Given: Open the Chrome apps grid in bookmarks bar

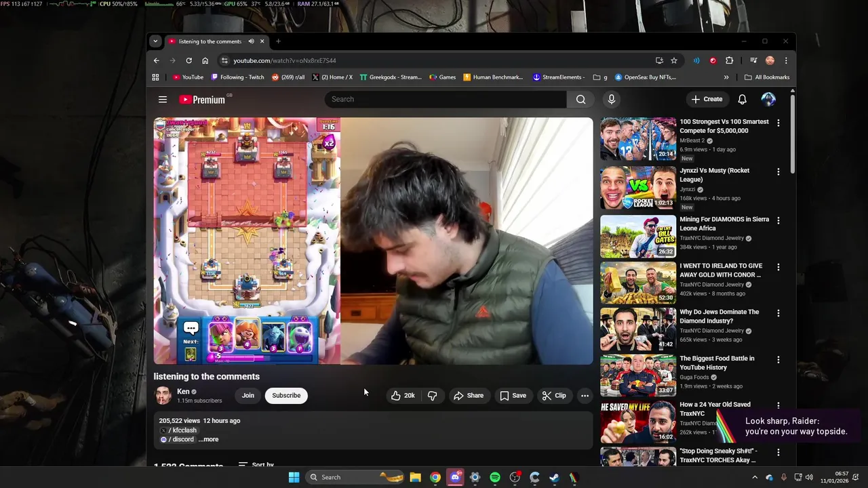Looking at the screenshot, I should (x=155, y=77).
